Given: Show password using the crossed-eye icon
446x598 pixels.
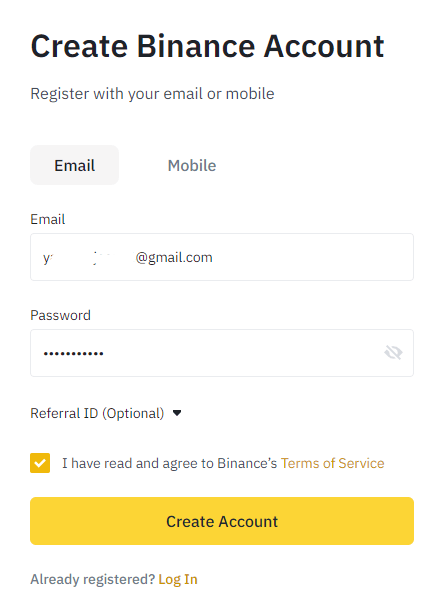Looking at the screenshot, I should click(x=393, y=353).
